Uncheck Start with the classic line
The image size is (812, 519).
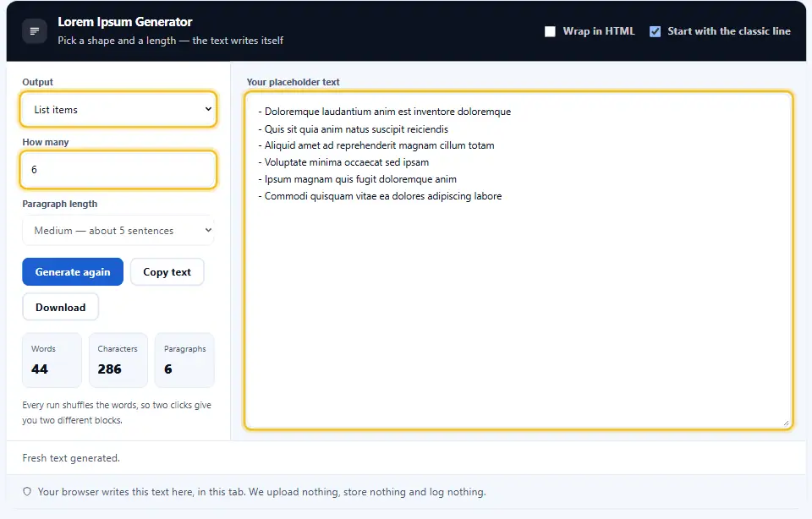pyautogui.click(x=655, y=31)
